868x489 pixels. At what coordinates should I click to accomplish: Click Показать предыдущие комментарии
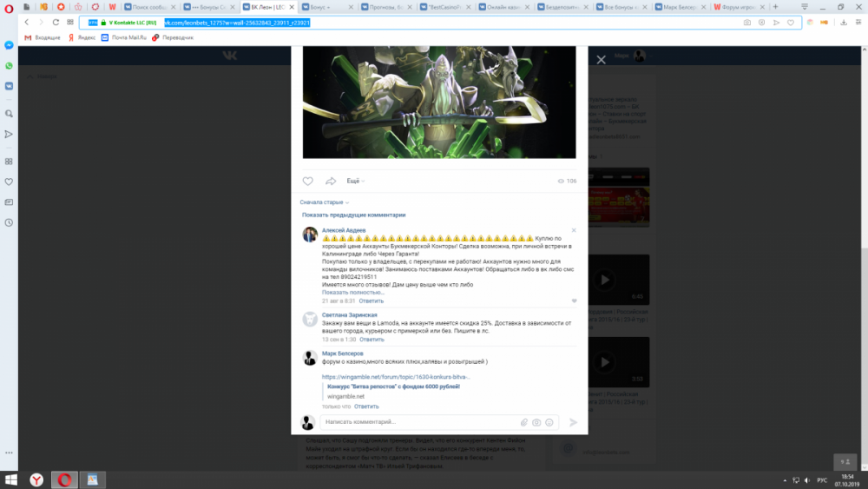(x=354, y=215)
